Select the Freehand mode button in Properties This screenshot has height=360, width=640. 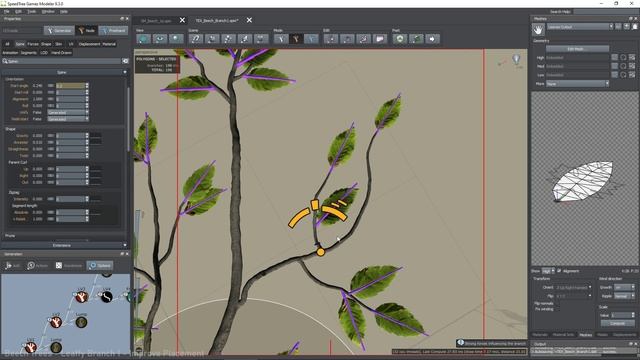click(x=113, y=31)
